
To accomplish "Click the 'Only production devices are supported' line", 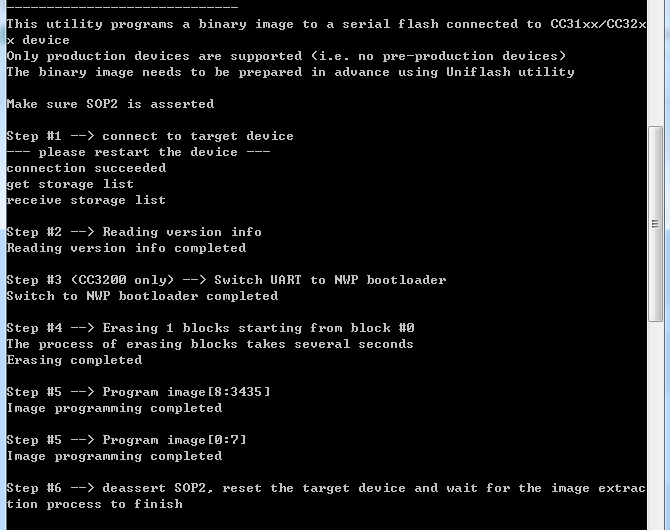I will click(286, 56).
